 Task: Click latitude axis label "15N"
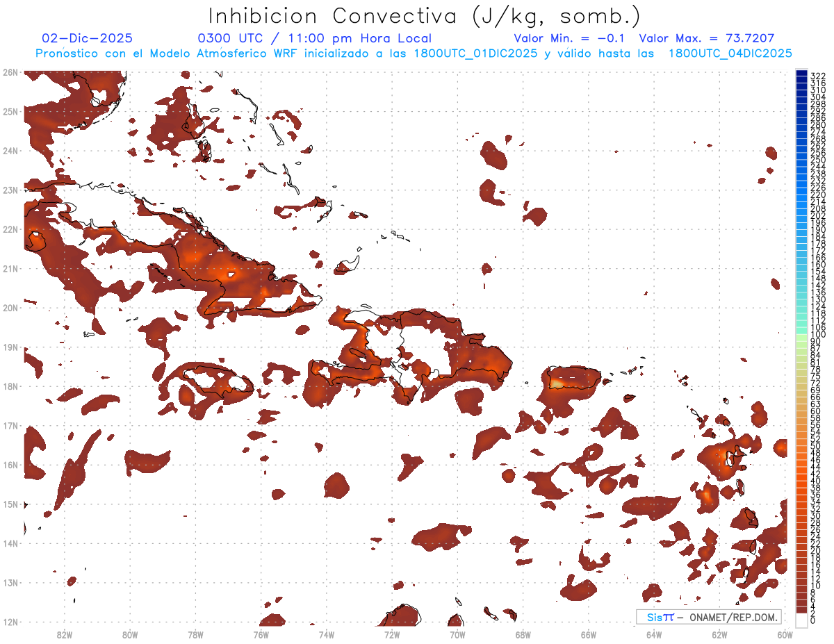[x=10, y=504]
